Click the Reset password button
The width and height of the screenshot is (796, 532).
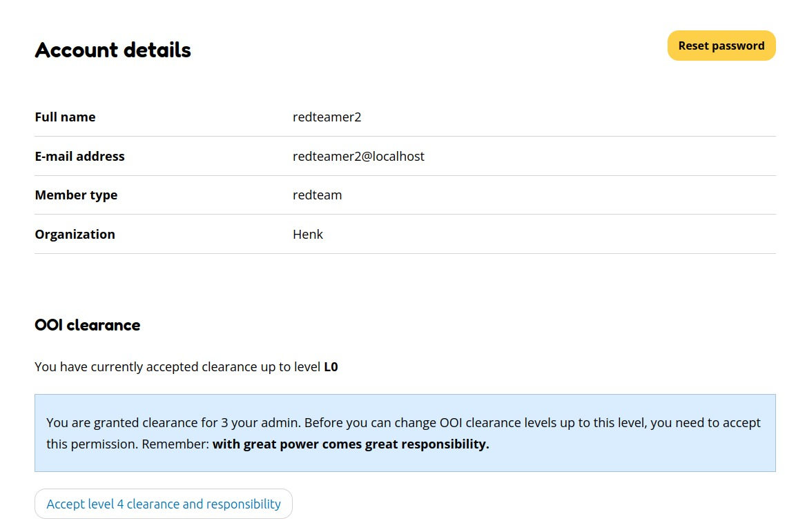pos(721,45)
